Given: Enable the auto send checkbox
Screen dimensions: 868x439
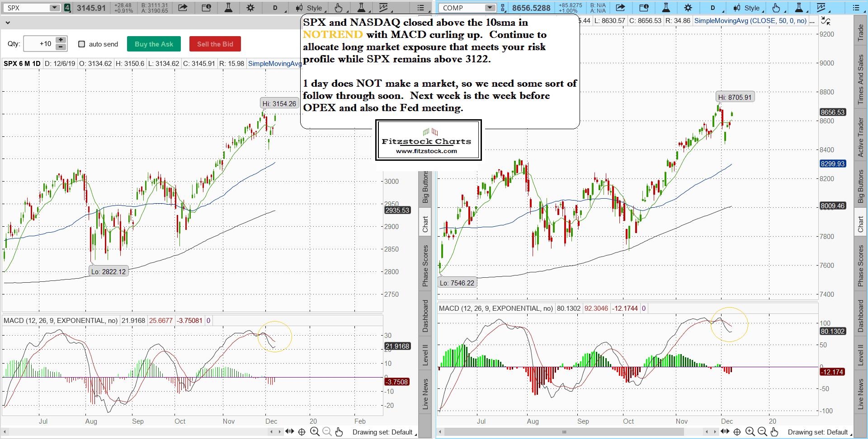Looking at the screenshot, I should [x=82, y=44].
